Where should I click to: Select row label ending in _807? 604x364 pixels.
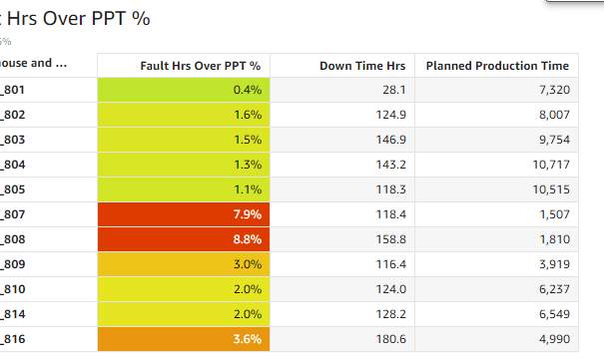pos(12,214)
